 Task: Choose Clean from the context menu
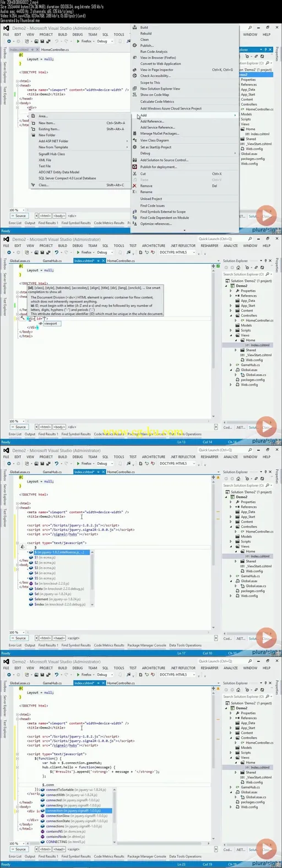(x=144, y=40)
